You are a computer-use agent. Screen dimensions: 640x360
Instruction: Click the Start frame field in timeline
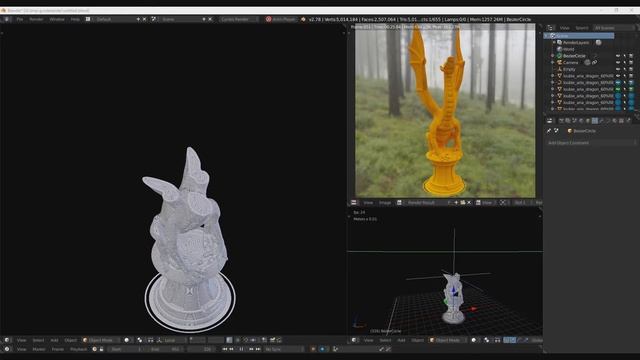127,349
